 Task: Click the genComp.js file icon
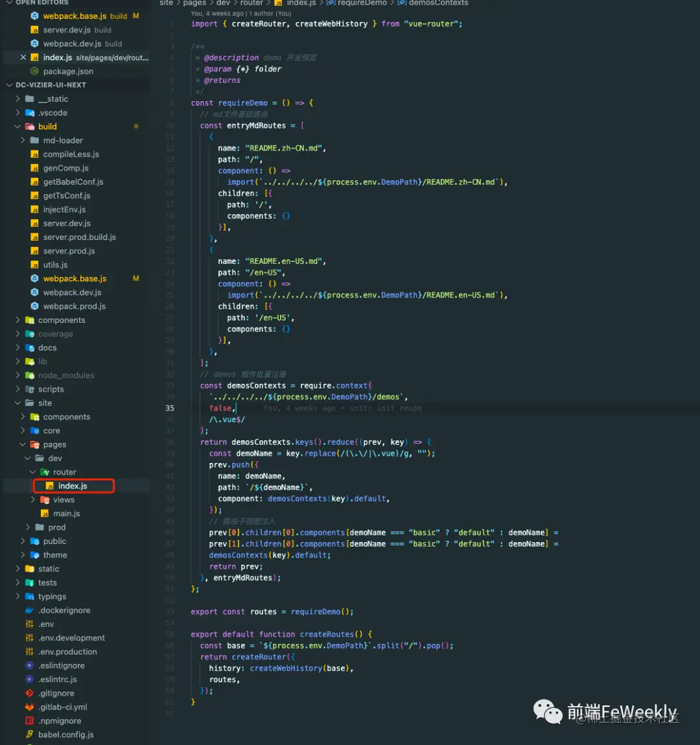pyautogui.click(x=34, y=168)
